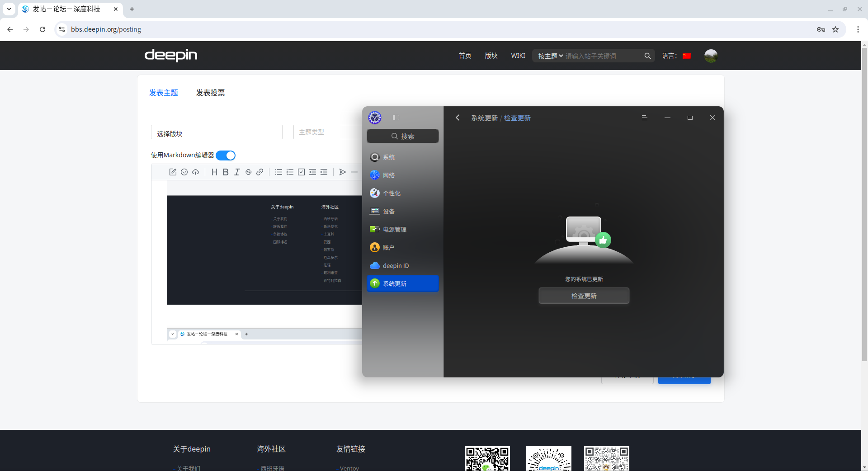Apply bold formatting in the editor
868x471 pixels.
click(x=226, y=172)
